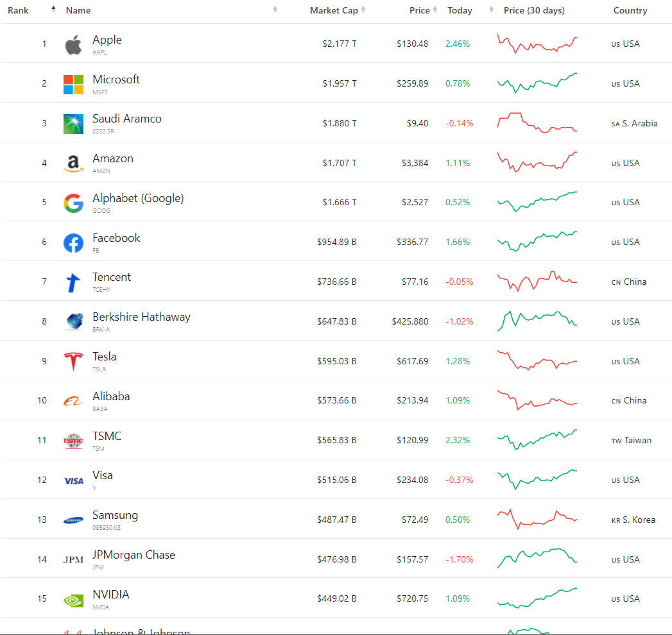672x635 pixels.
Task: Click Alphabet's price $2,527
Action: point(415,202)
